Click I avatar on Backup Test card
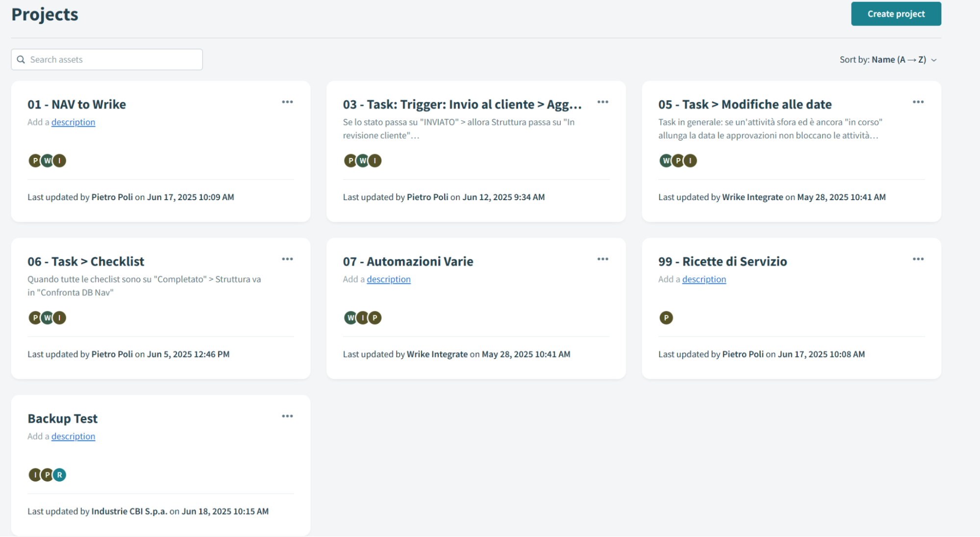Screen dimensions: 980x537 coord(35,474)
